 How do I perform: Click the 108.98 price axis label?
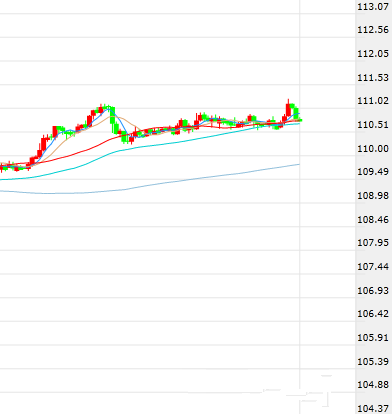click(x=373, y=195)
